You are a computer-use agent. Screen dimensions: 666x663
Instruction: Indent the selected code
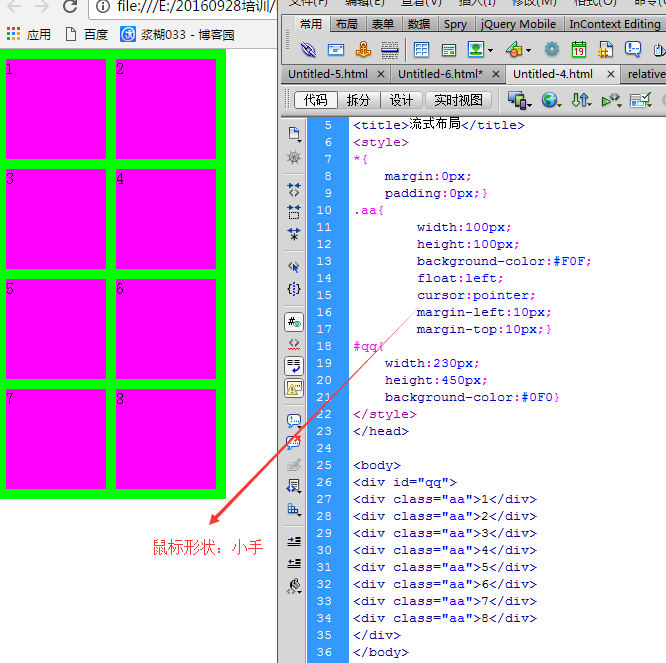click(x=293, y=541)
